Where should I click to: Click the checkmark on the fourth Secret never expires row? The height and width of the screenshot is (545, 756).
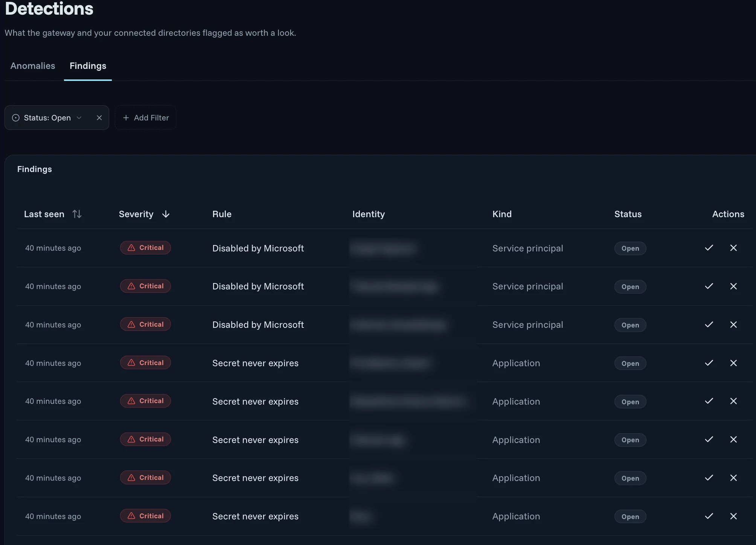709,478
